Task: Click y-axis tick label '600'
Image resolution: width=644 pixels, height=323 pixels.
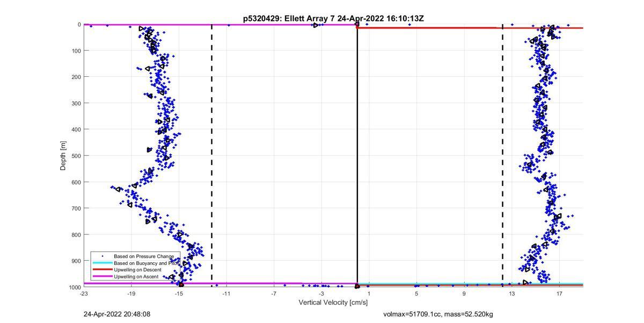Action: pyautogui.click(x=76, y=182)
